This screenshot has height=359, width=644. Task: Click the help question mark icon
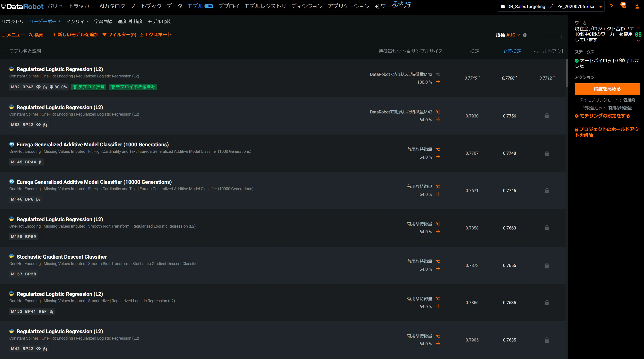point(611,6)
